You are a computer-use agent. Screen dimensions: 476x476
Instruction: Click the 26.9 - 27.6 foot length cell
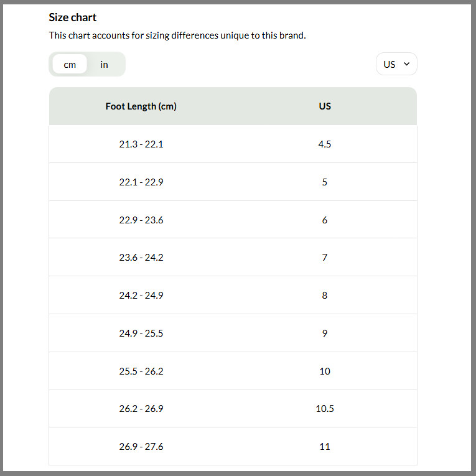click(x=141, y=447)
